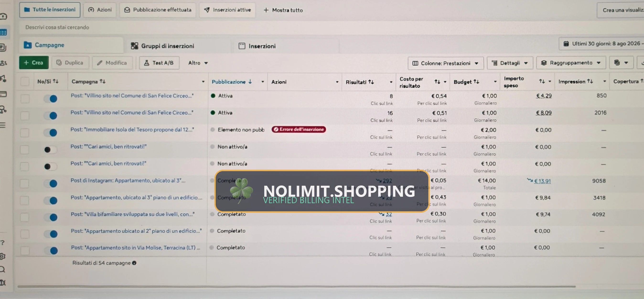The height and width of the screenshot is (299, 644).
Task: Open the Dettagli dropdown
Action: (x=510, y=63)
